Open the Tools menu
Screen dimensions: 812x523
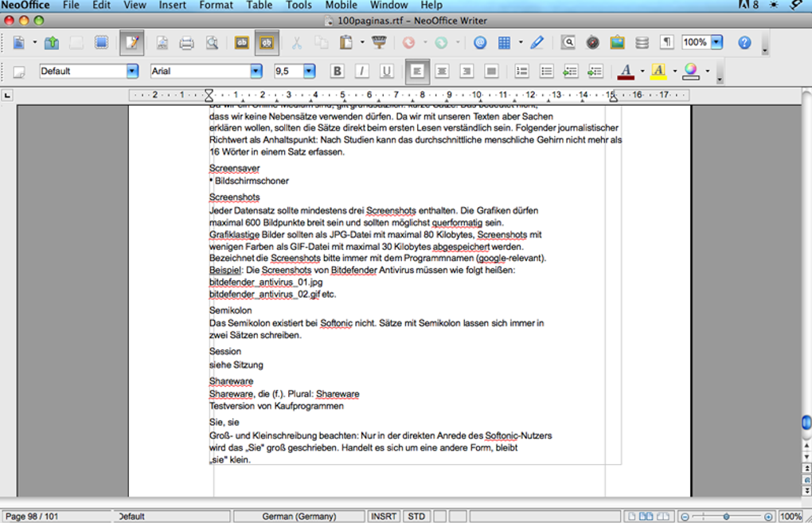[299, 6]
